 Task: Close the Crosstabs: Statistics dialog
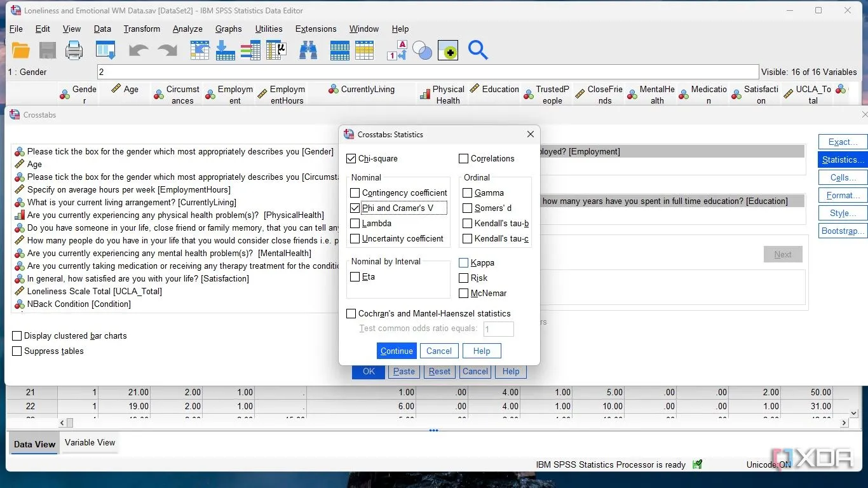[x=531, y=134]
